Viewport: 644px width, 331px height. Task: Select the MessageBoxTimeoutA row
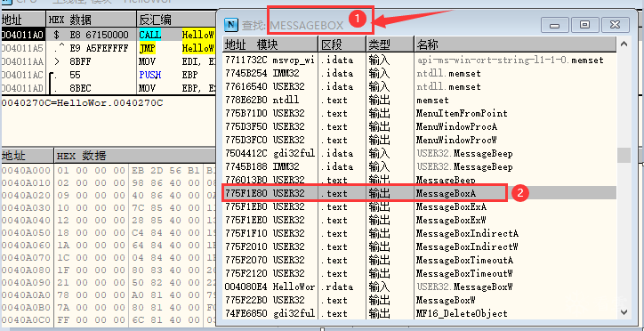click(x=419, y=260)
